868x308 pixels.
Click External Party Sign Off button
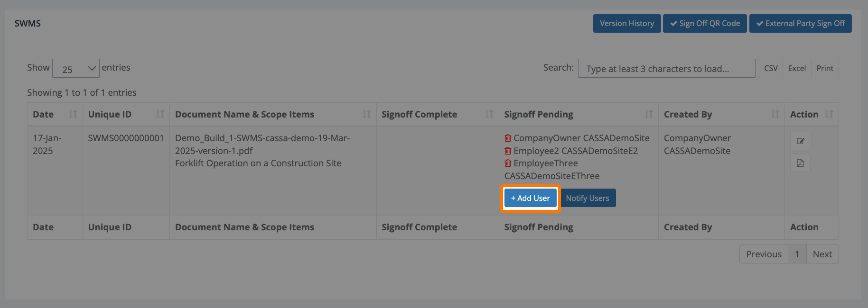pos(800,24)
